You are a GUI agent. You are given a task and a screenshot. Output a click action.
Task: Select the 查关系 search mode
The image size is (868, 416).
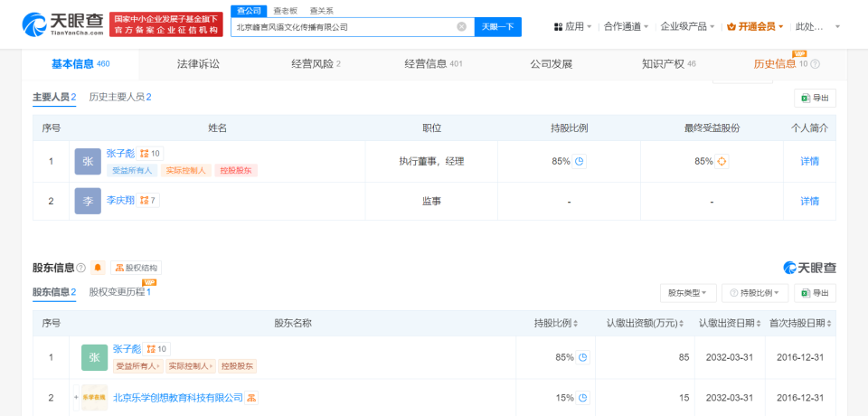(x=321, y=10)
